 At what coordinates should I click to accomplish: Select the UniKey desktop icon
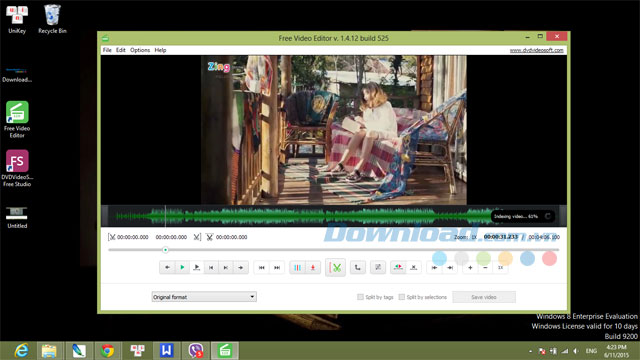[x=17, y=19]
